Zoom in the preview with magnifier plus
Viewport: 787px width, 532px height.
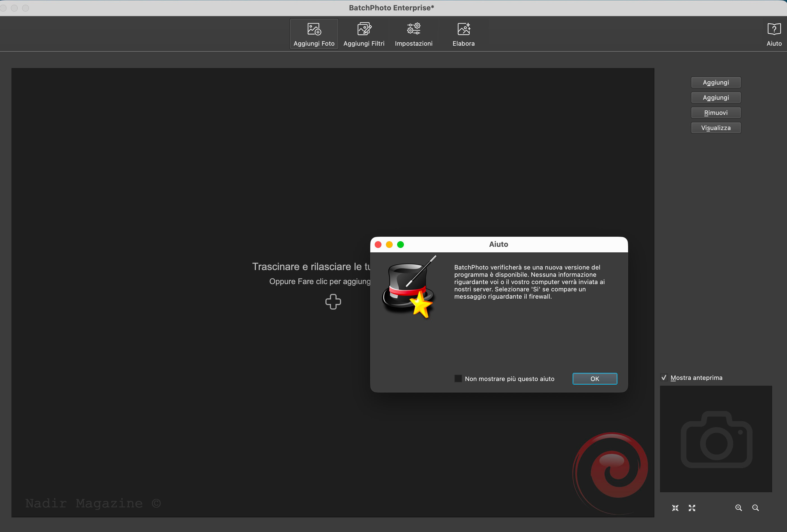click(739, 508)
